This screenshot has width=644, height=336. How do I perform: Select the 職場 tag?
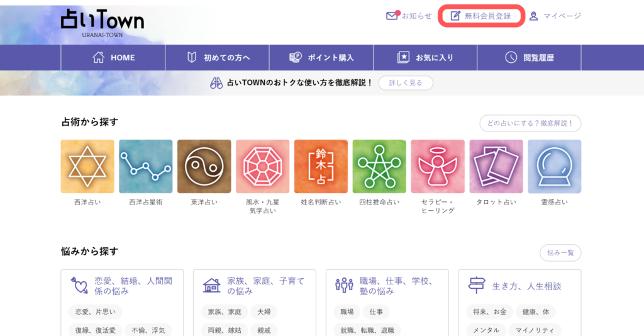click(x=347, y=311)
